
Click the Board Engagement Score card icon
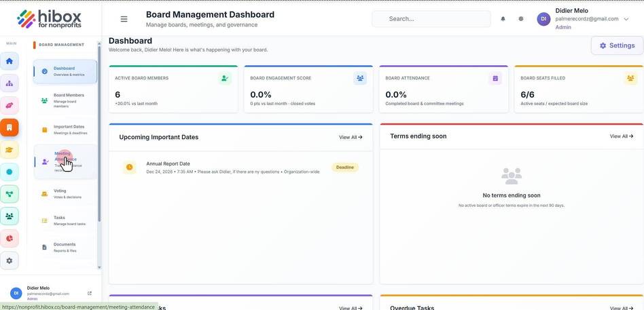click(360, 78)
